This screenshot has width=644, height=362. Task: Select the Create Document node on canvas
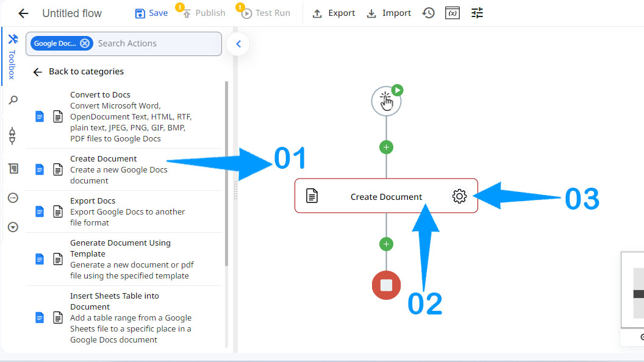[386, 196]
